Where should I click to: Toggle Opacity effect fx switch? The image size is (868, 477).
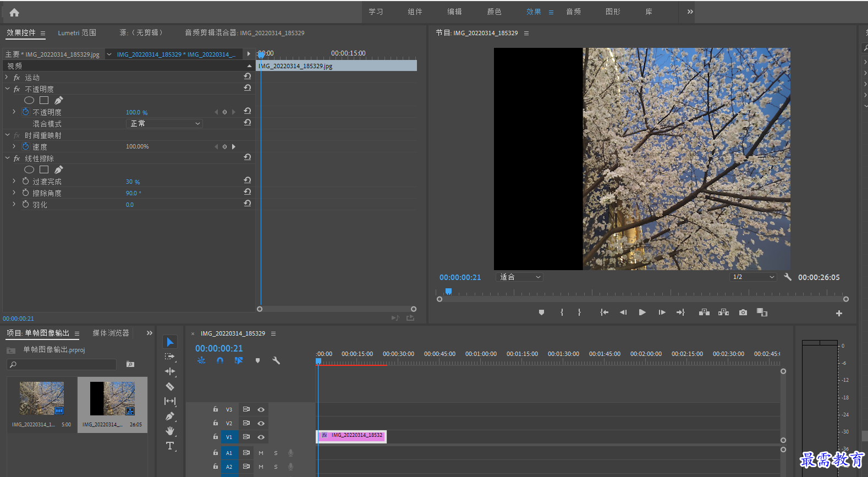click(x=17, y=89)
